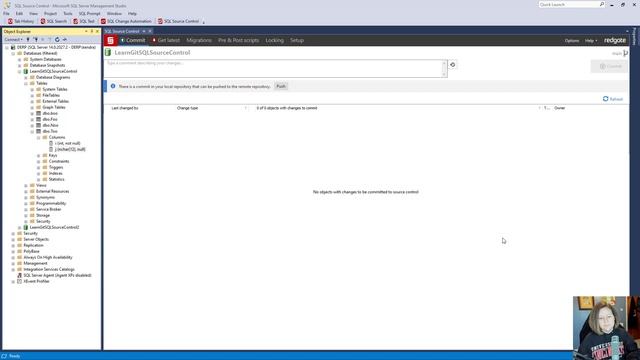Open SQL Test from the toolbar
The width and height of the screenshot is (640, 360).
click(84, 21)
